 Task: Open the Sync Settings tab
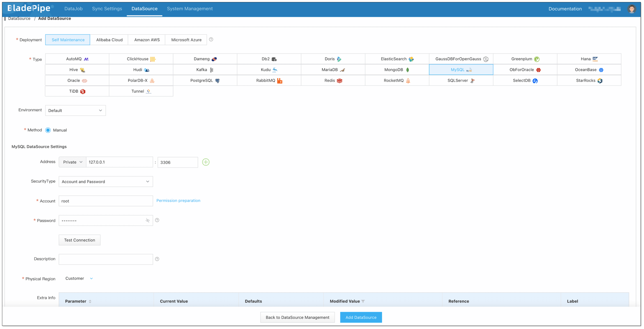(107, 9)
